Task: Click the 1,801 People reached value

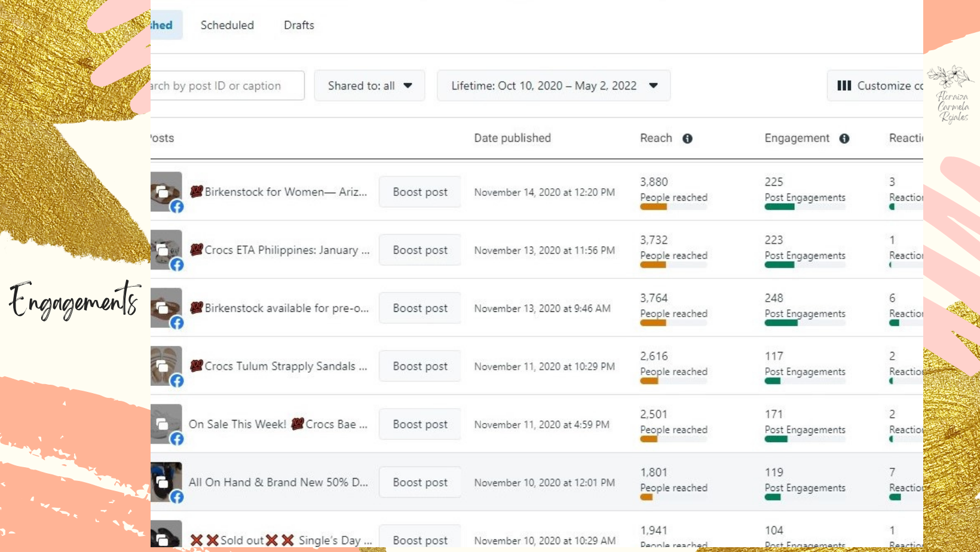Action: (654, 471)
